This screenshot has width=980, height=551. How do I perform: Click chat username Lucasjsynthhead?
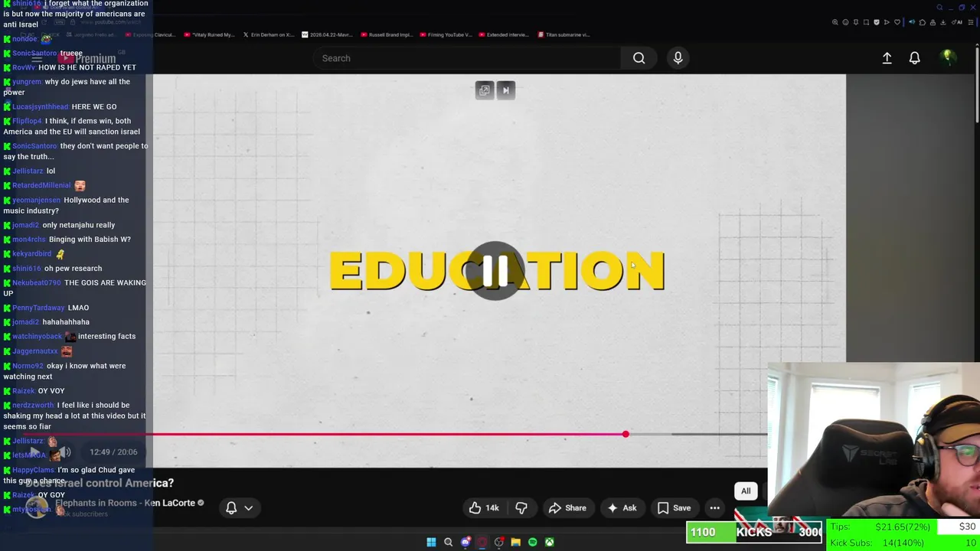(40, 106)
